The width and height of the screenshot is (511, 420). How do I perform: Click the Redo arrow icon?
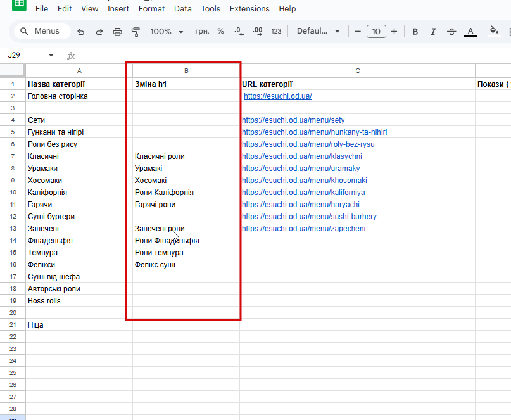pyautogui.click(x=99, y=32)
